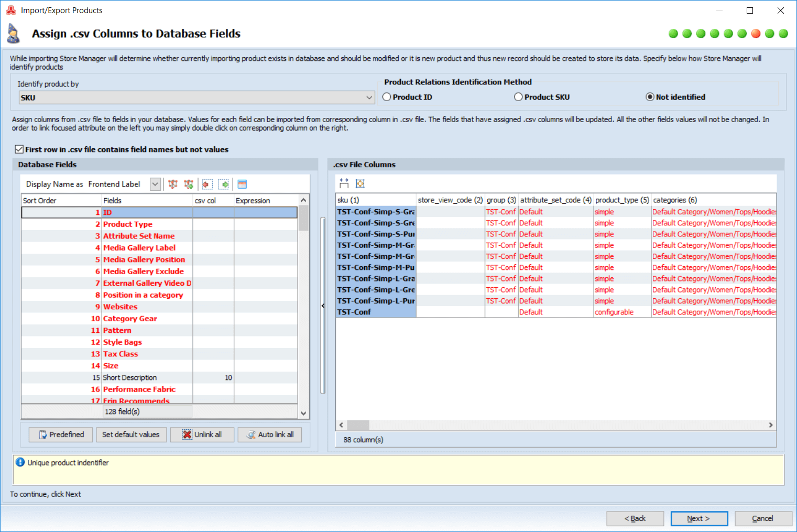This screenshot has width=797, height=532.
Task: Select the Style Bags field
Action: point(159,342)
